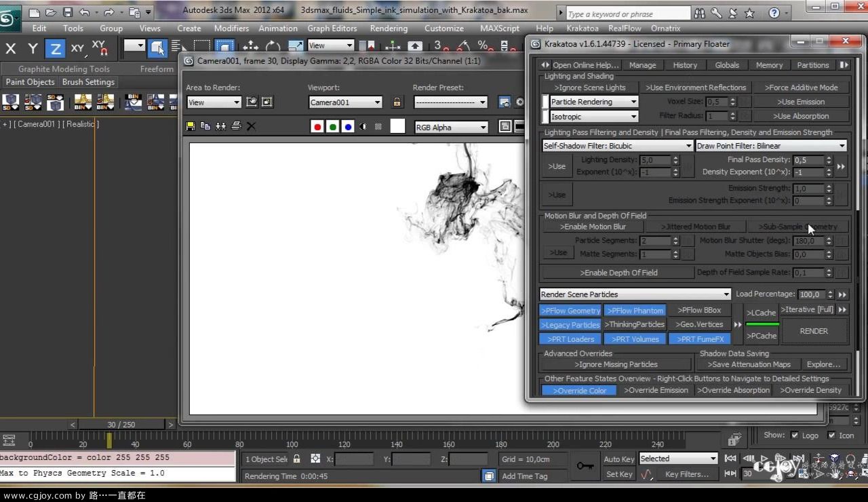This screenshot has height=502, width=868.
Task: Click the Edit Region icon beside Area to Render
Action: click(x=252, y=102)
